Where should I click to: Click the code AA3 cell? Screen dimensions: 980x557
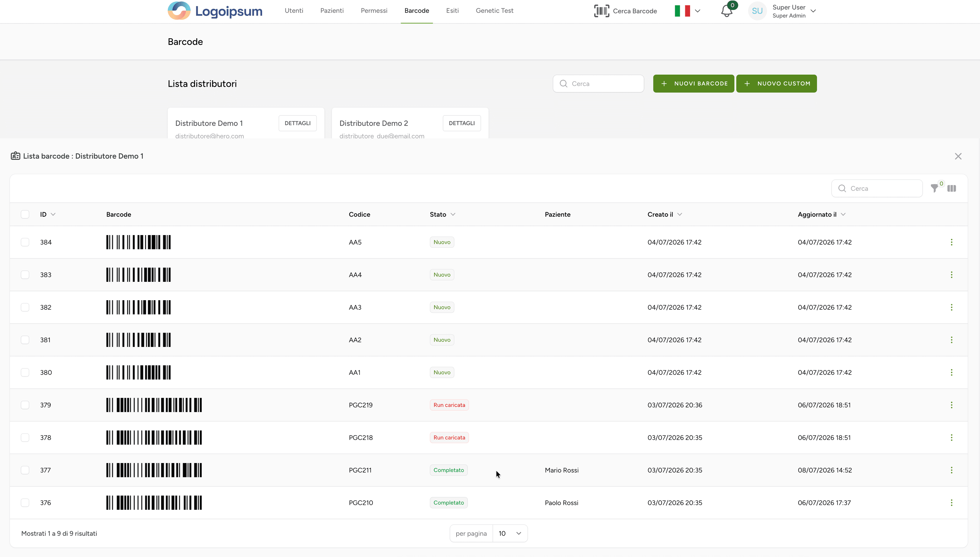point(355,307)
